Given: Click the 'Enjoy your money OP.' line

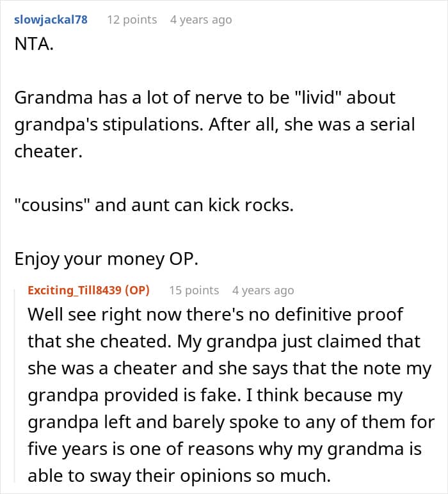Looking at the screenshot, I should 106,259.
